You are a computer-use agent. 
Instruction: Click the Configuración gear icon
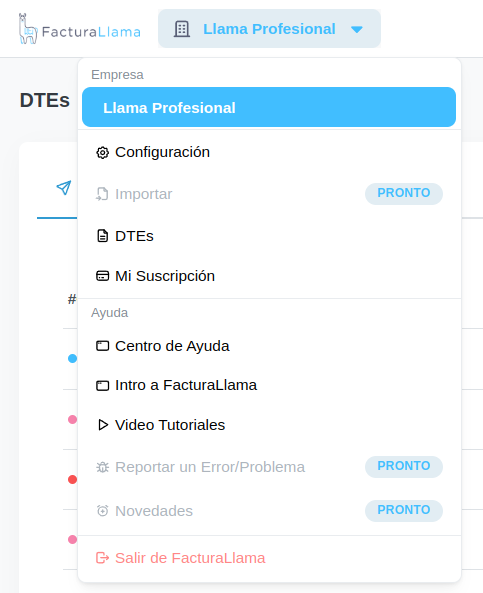(x=103, y=152)
